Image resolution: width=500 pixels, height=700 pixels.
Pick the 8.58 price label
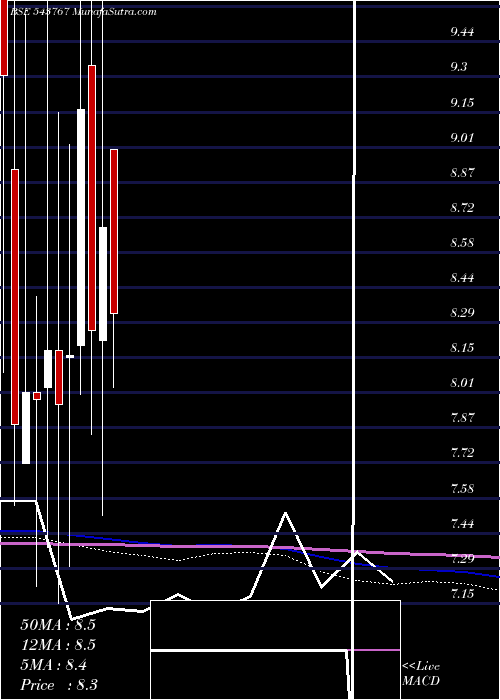point(462,243)
